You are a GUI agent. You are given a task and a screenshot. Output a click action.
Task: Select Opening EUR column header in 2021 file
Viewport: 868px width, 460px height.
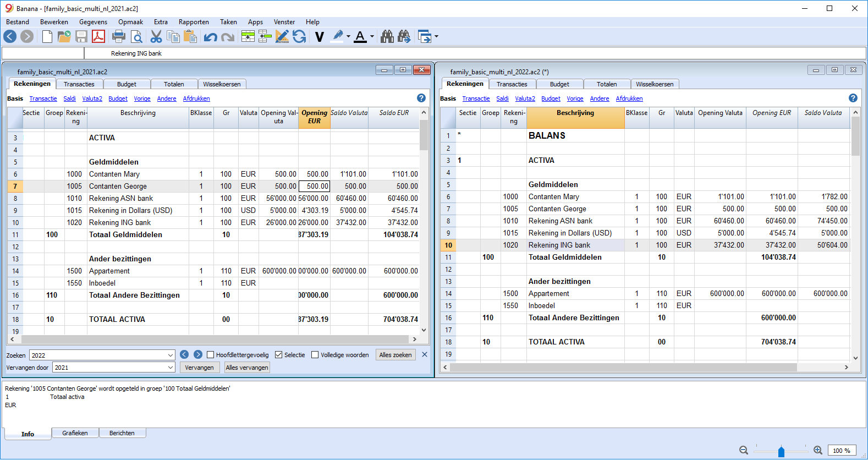[314, 117]
